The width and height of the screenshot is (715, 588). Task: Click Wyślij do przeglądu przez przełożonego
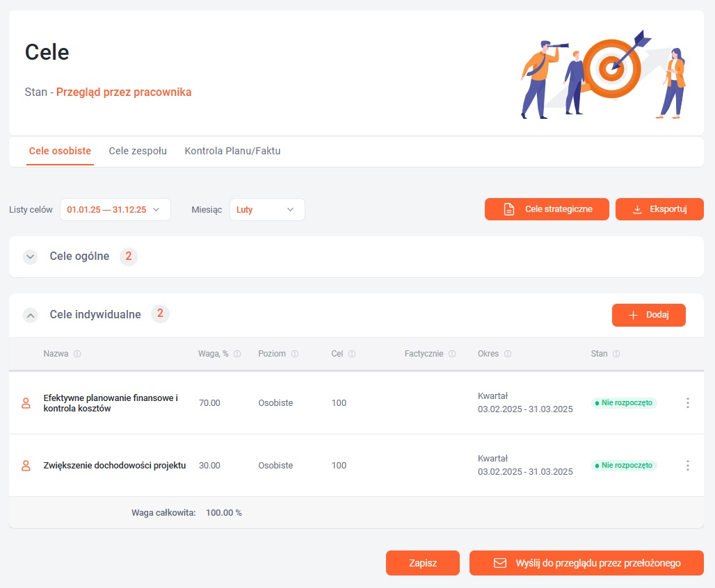tap(586, 563)
